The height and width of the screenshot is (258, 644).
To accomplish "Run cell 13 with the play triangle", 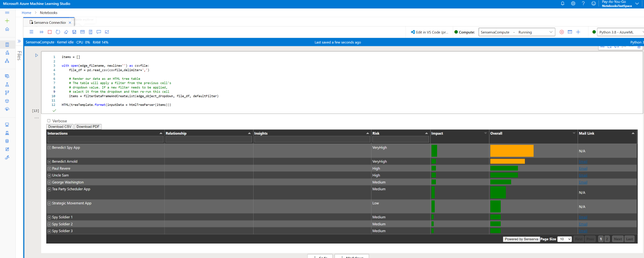I will (x=36, y=55).
